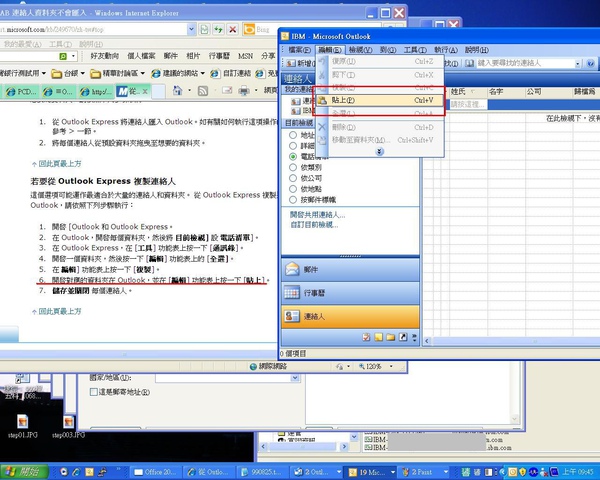
Task: Select the 依類別 view radio button
Action: [x=293, y=167]
